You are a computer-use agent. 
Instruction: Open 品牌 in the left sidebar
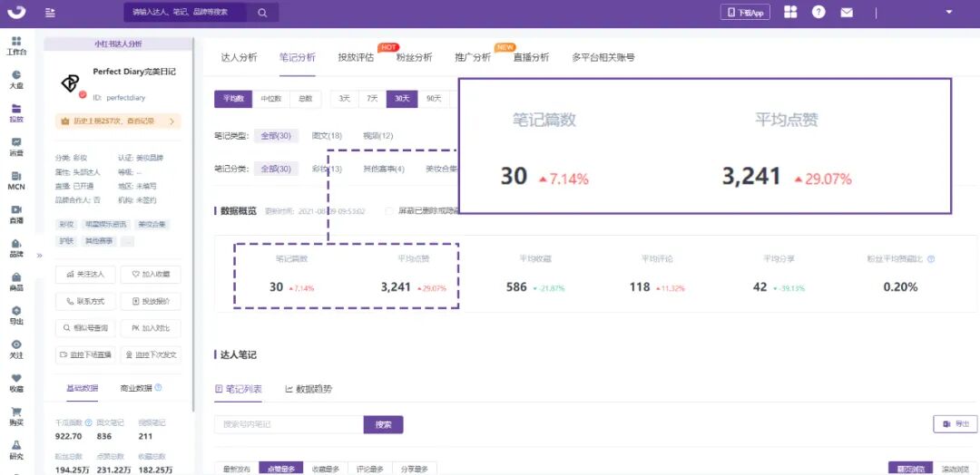(x=16, y=248)
